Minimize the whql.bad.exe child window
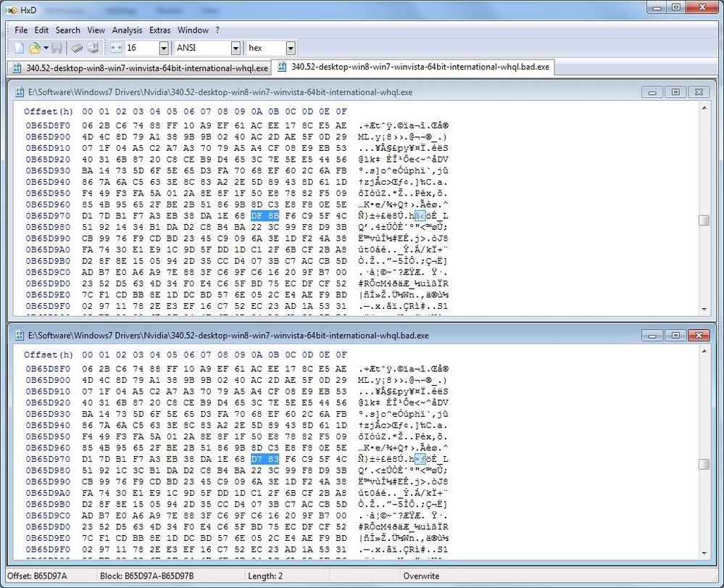Viewport: 724px width, 588px height. pos(652,336)
